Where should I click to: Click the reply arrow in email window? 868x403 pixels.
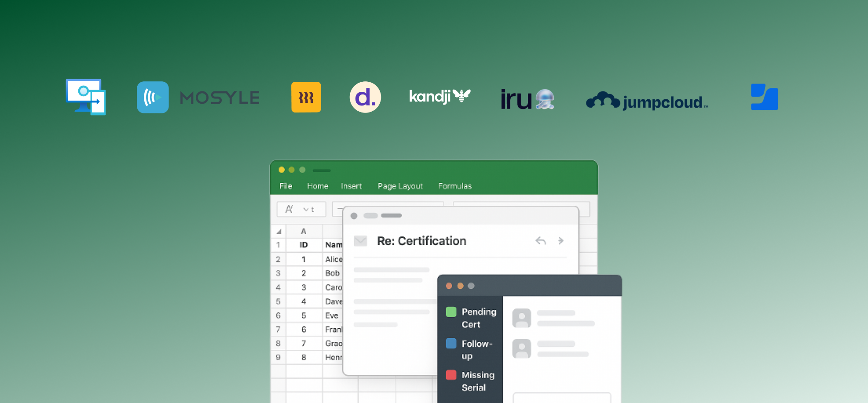pyautogui.click(x=541, y=241)
